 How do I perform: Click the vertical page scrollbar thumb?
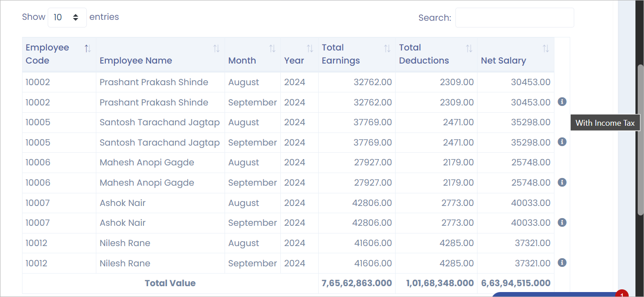tap(640, 140)
